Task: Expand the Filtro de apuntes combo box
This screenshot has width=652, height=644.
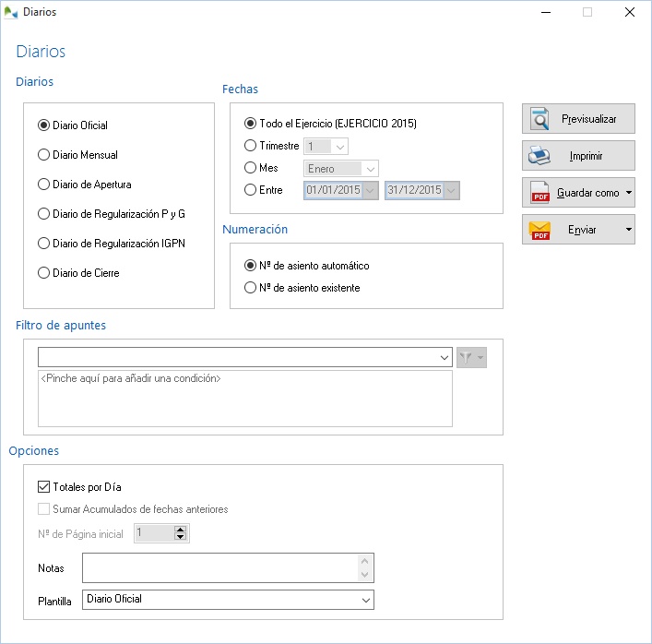Action: pyautogui.click(x=445, y=358)
